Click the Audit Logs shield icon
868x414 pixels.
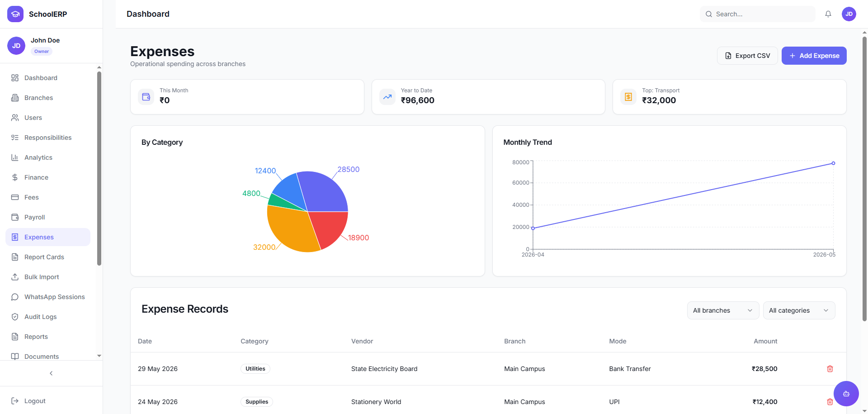[x=15, y=317]
